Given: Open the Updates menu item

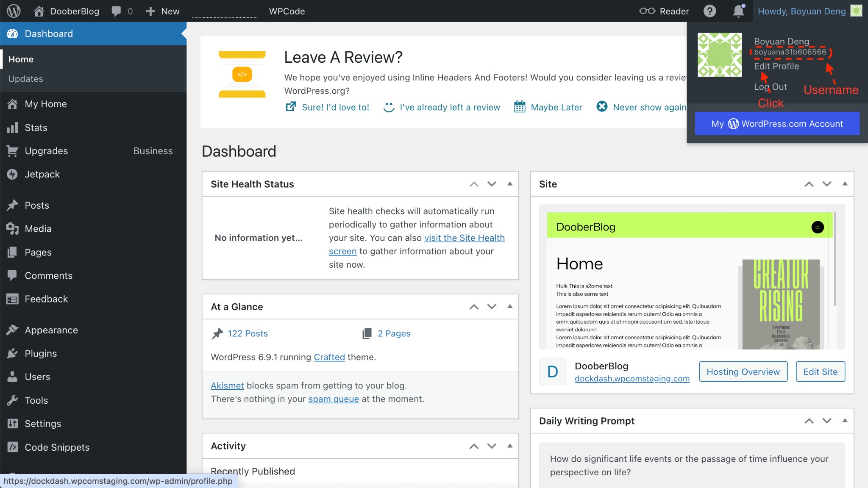Looking at the screenshot, I should coord(25,79).
